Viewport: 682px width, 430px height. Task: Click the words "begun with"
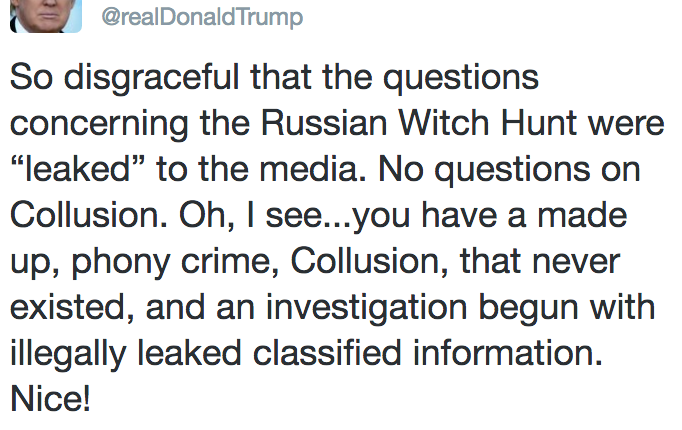[567, 308]
